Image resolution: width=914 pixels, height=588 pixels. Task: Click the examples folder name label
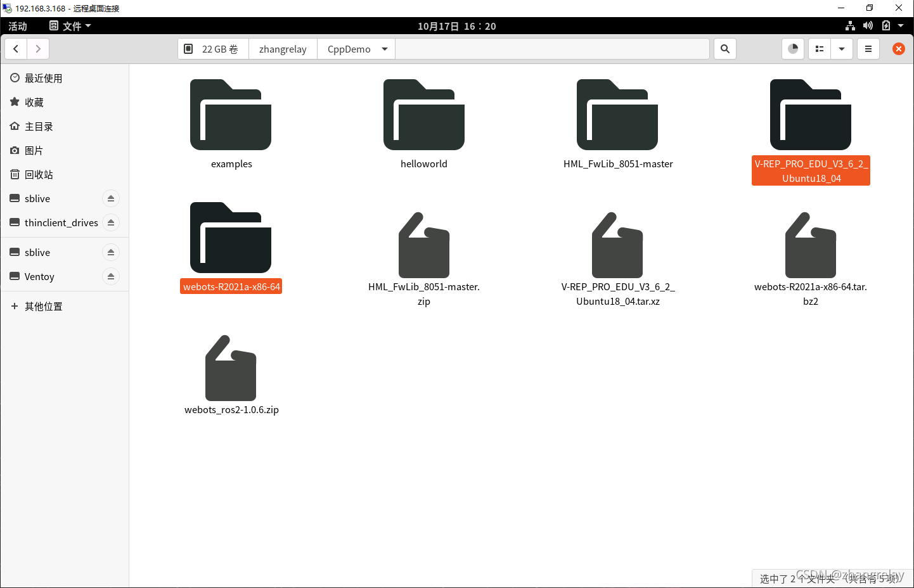(231, 163)
